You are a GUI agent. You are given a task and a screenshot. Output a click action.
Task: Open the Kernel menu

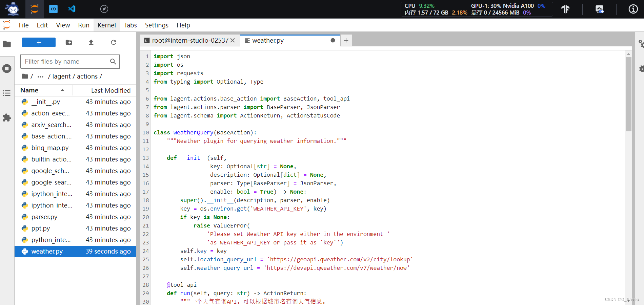click(x=107, y=25)
